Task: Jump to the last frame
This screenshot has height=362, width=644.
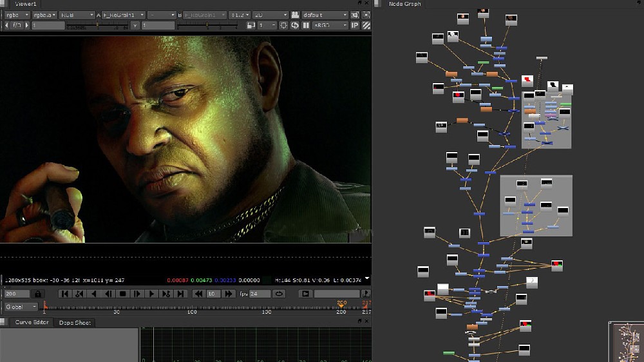Action: pos(181,294)
